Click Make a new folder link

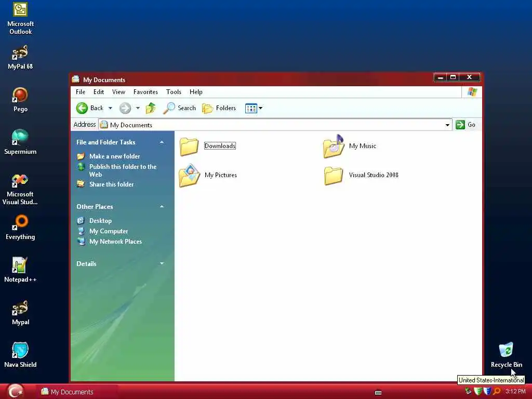click(115, 156)
